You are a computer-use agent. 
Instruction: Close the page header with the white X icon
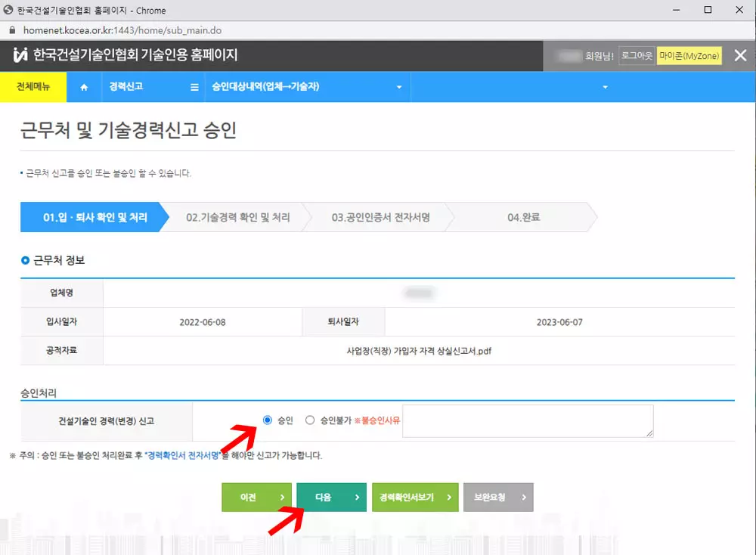(x=739, y=55)
